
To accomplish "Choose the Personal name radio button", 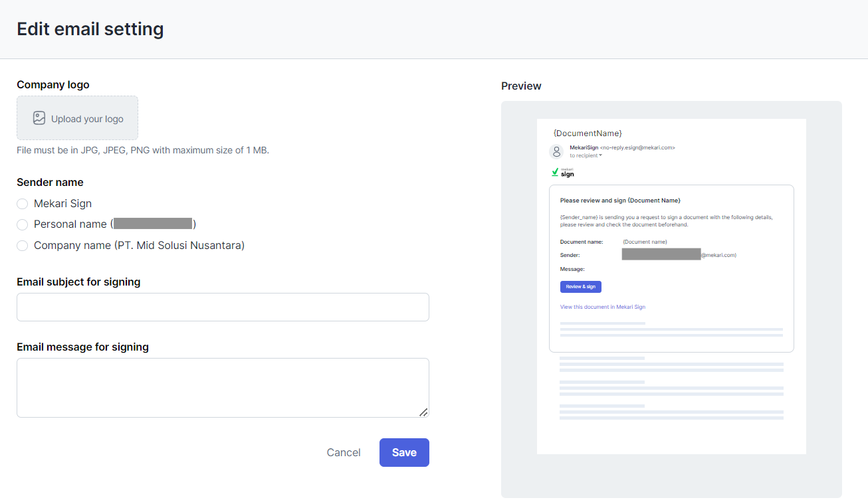I will pyautogui.click(x=23, y=224).
